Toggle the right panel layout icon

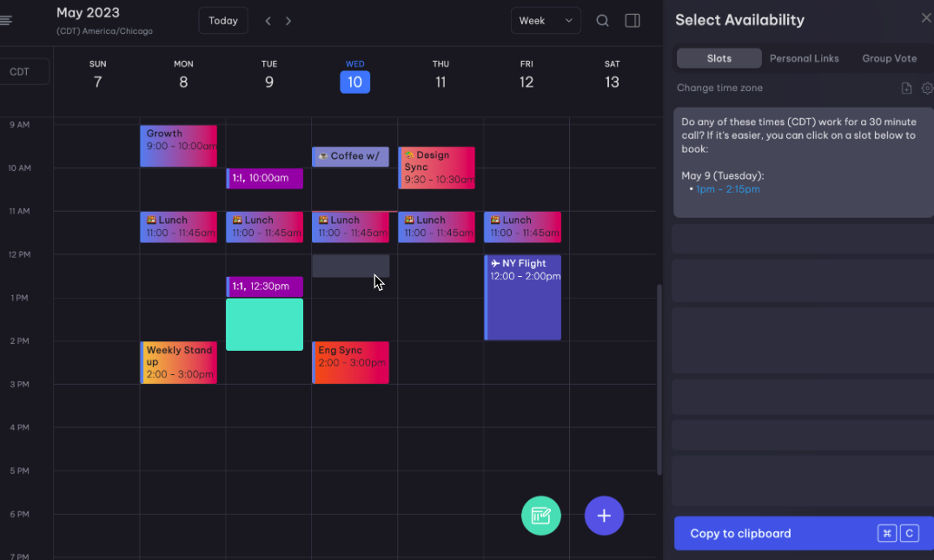[x=632, y=20]
